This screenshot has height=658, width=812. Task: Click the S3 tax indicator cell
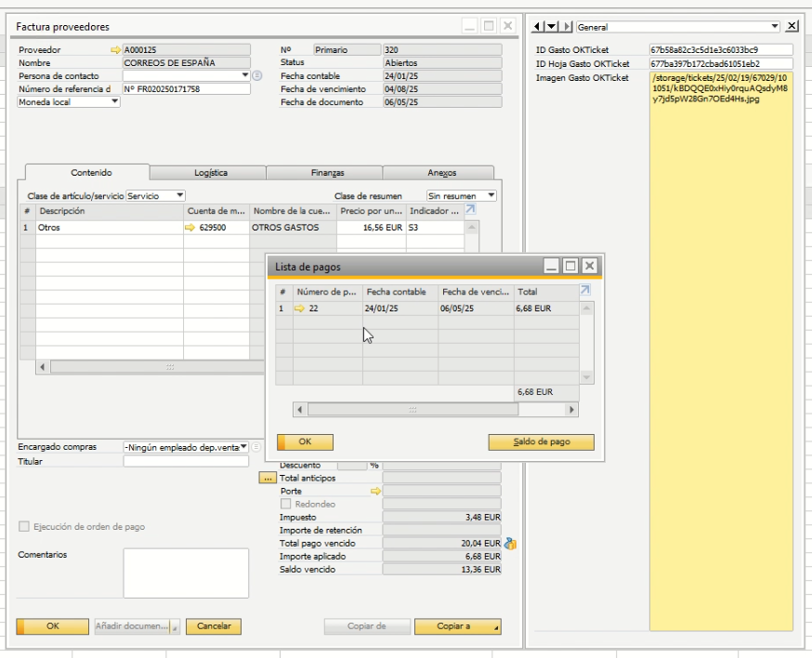pyautogui.click(x=435, y=228)
